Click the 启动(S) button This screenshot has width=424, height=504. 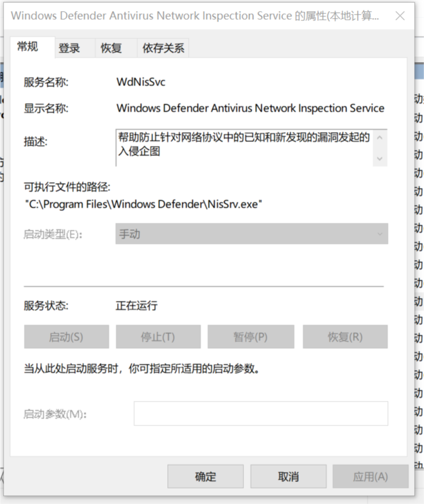(x=66, y=337)
